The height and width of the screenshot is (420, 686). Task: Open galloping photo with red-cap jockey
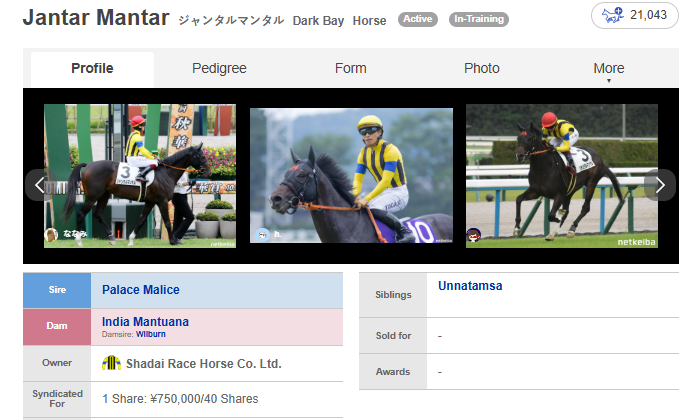562,176
